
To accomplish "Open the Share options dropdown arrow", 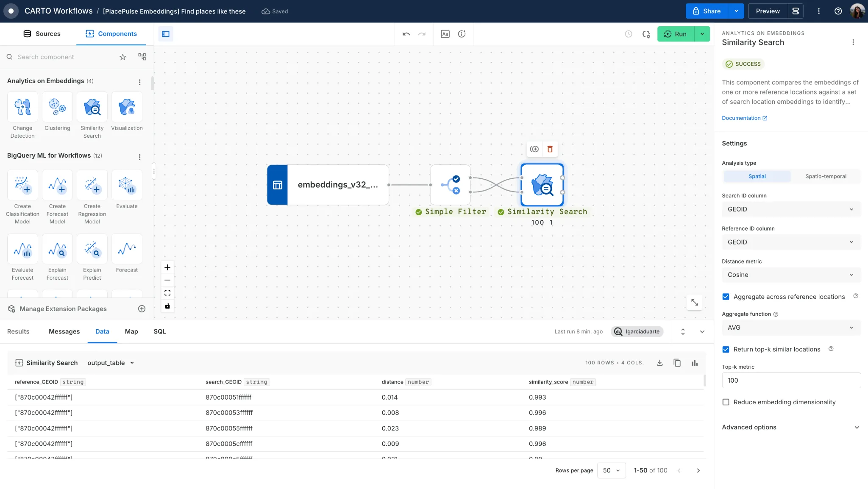I will pos(736,11).
